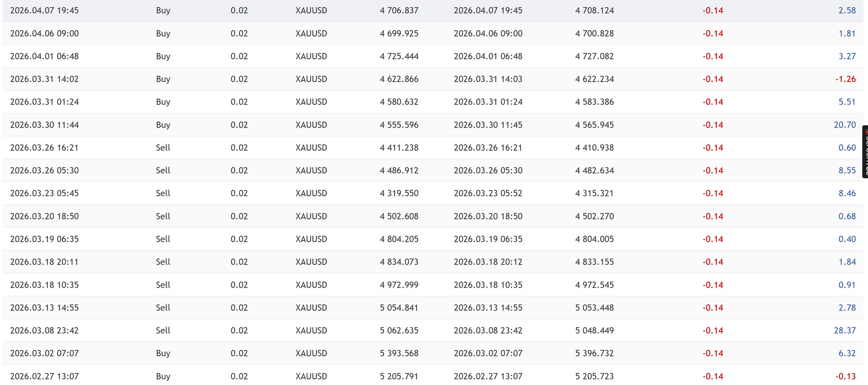Click the 0.02 volume in the 2026.03.19 row
Image resolution: width=868 pixels, height=385 pixels.
(x=239, y=239)
